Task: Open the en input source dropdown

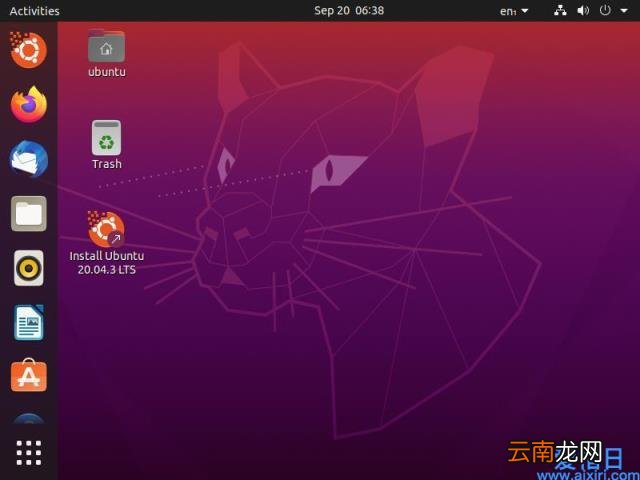Action: (x=514, y=11)
